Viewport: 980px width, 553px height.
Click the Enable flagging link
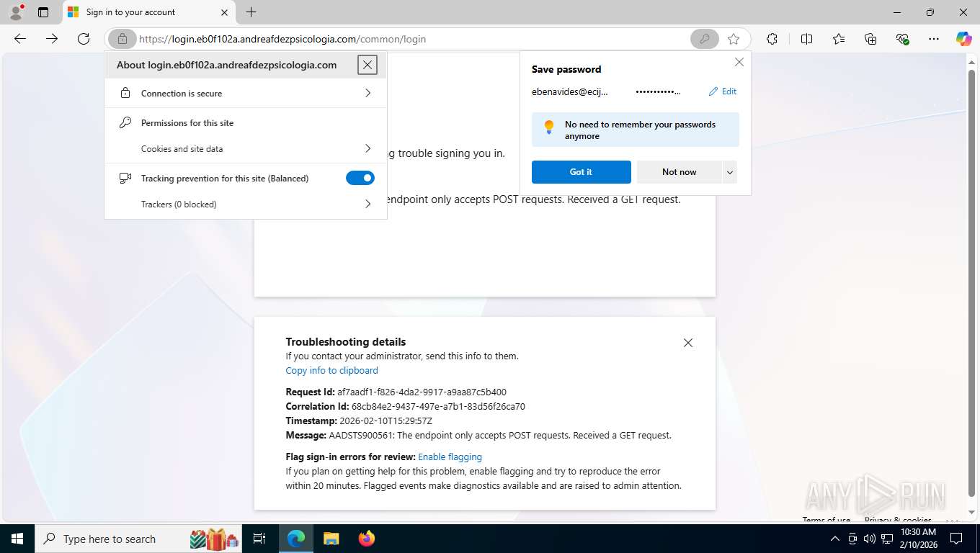pos(450,457)
